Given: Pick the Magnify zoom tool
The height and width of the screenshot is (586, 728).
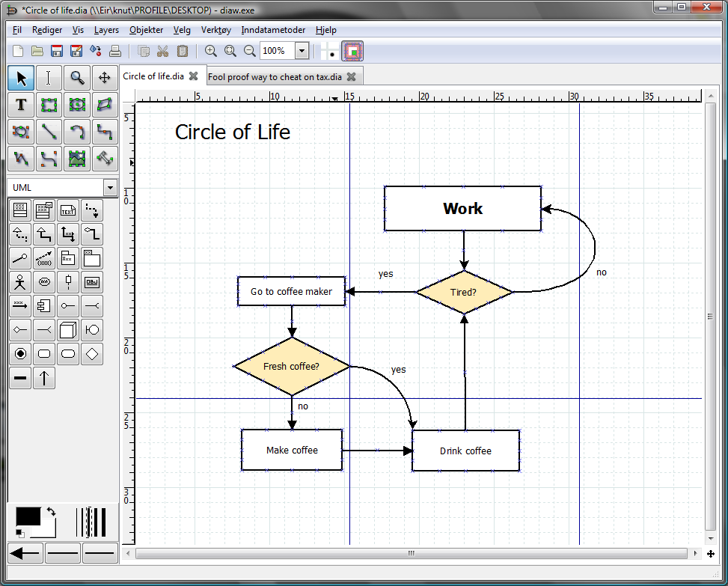Looking at the screenshot, I should [x=76, y=78].
